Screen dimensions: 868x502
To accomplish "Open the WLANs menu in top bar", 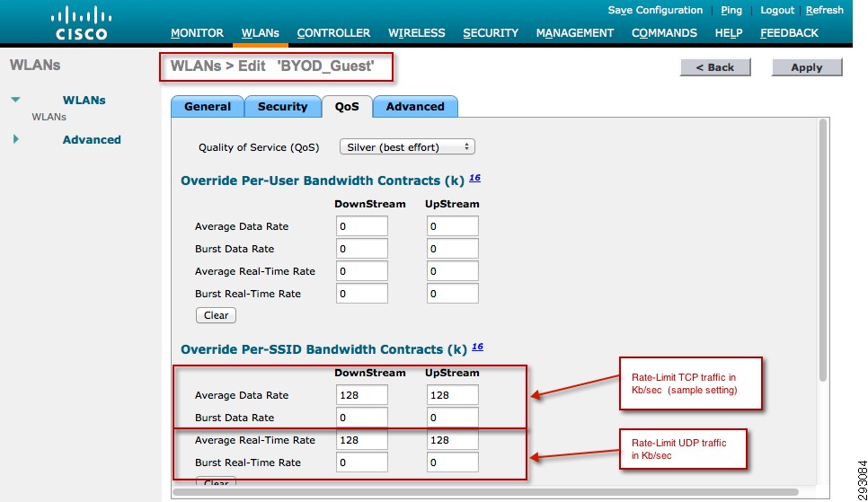I will pos(261,33).
